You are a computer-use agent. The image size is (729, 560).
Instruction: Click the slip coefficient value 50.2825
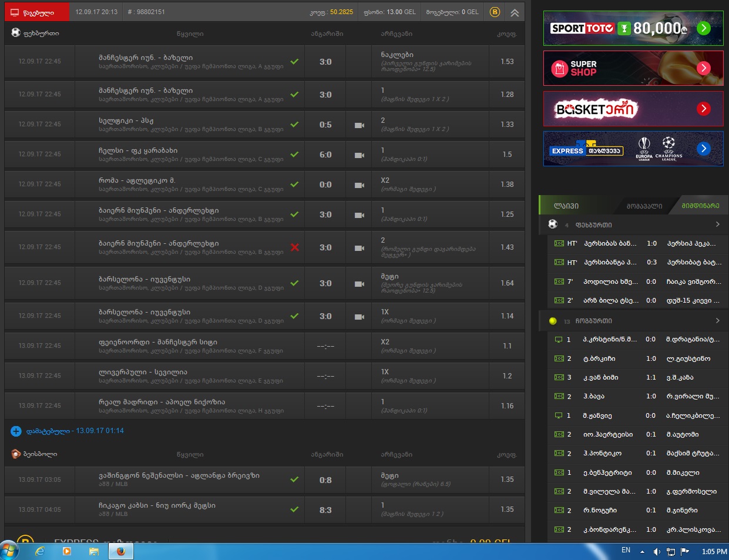[x=341, y=12]
